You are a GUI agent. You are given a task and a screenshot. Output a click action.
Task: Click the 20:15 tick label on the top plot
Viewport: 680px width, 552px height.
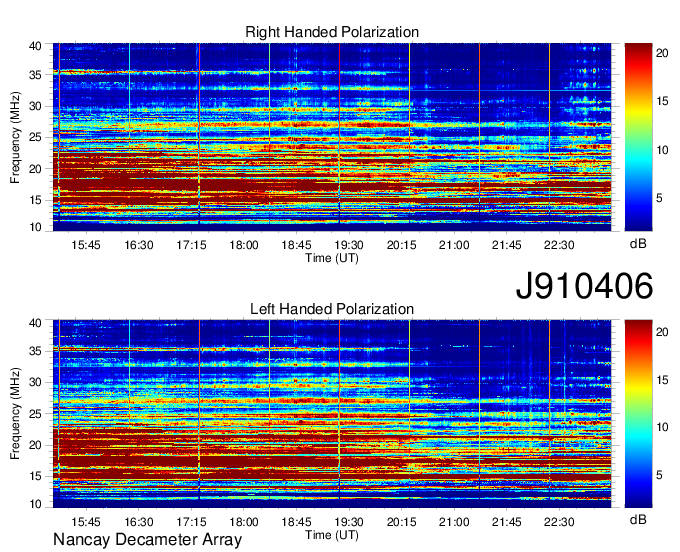(402, 245)
